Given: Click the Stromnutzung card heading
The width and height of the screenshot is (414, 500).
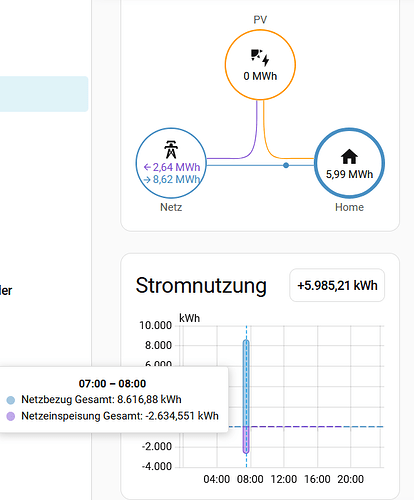Looking at the screenshot, I should click(201, 286).
